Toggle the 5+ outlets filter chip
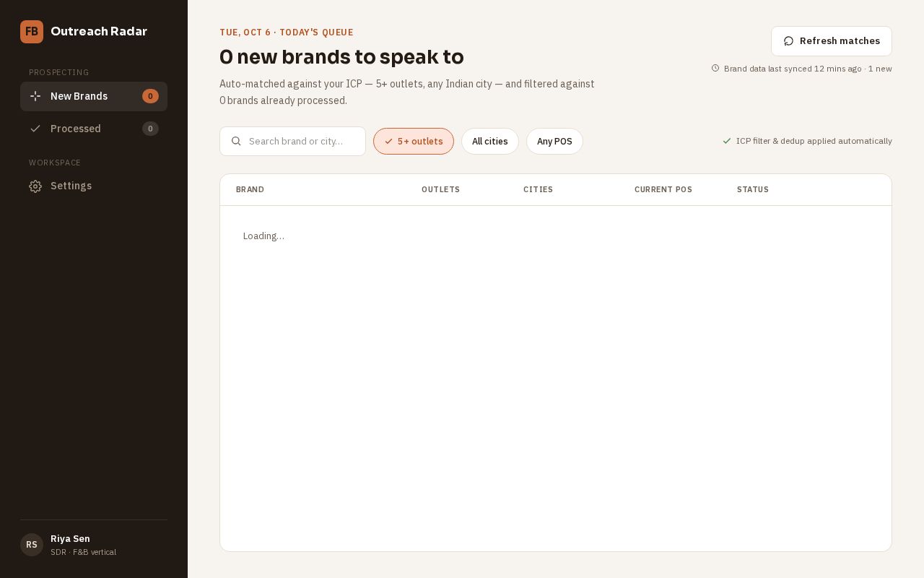Viewport: 924px width, 578px height. (x=414, y=142)
